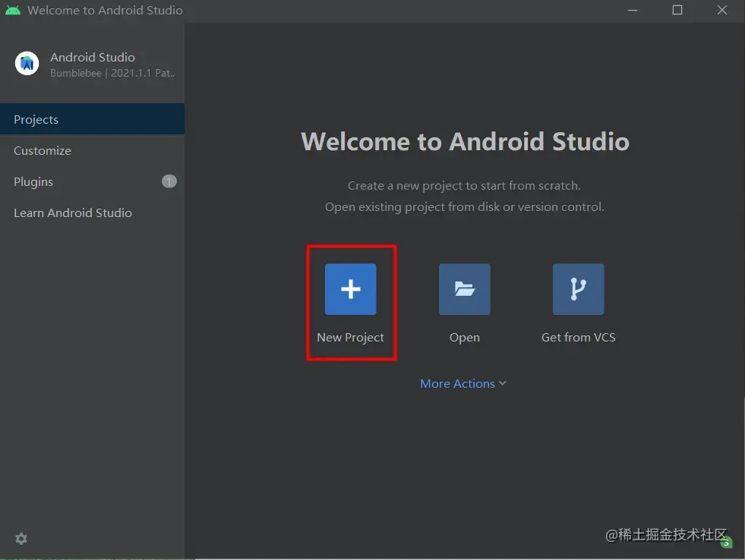Open settings gear in sidebar corner
The width and height of the screenshot is (745, 560).
pos(21,538)
